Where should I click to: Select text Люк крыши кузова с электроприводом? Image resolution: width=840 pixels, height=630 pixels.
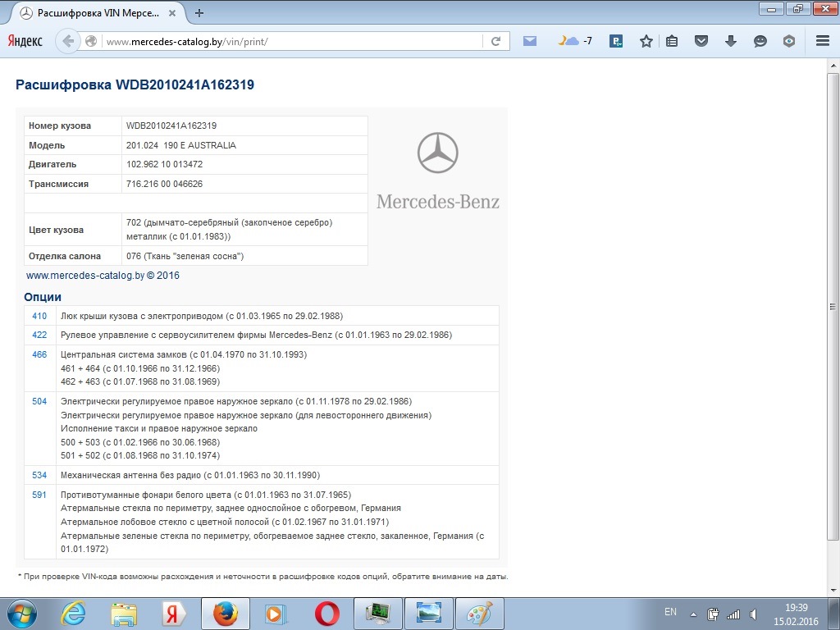pos(142,316)
